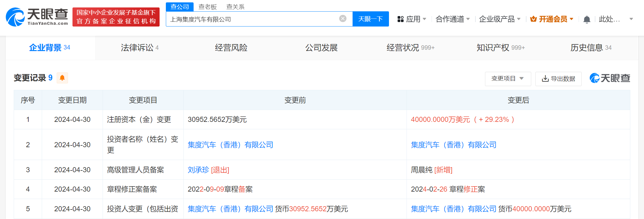Select the 查老板 search tab

tap(208, 7)
